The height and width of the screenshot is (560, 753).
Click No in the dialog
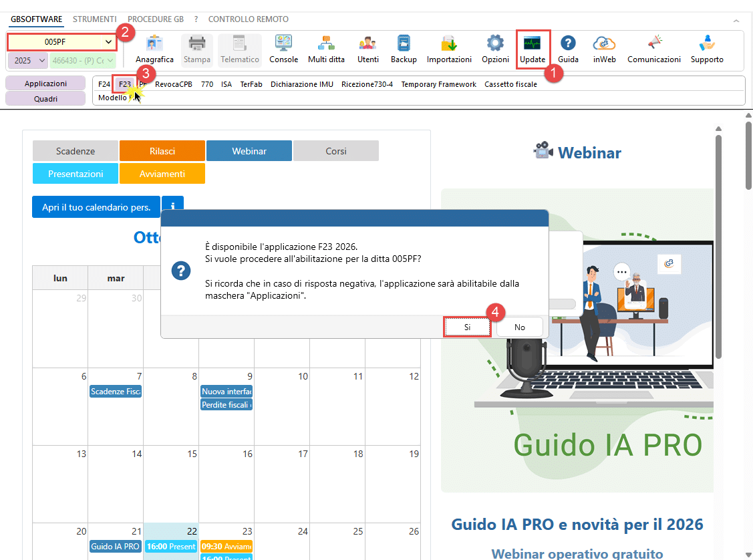point(519,327)
